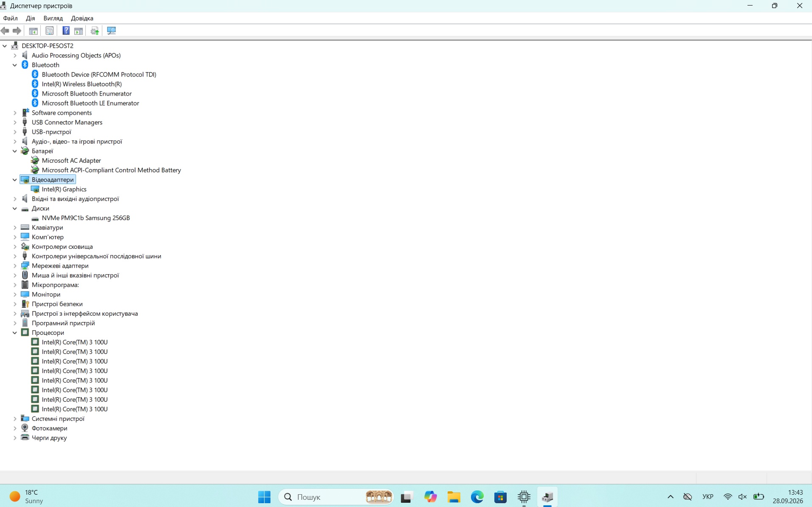The image size is (812, 507).
Task: Select Intel(R) Graphics adapter
Action: [64, 189]
